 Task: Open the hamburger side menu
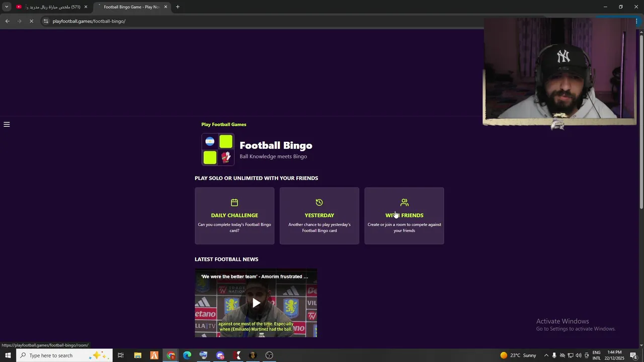[x=7, y=124]
